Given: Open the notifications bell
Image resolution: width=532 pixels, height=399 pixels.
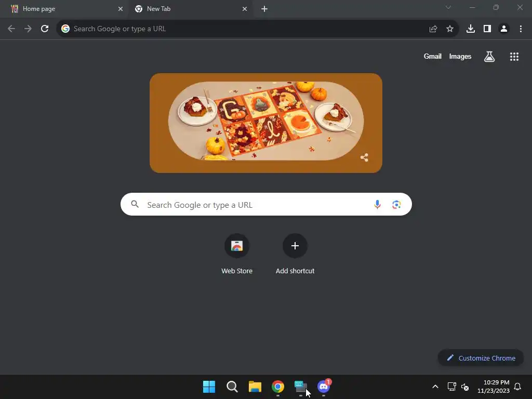Looking at the screenshot, I should coord(517,387).
